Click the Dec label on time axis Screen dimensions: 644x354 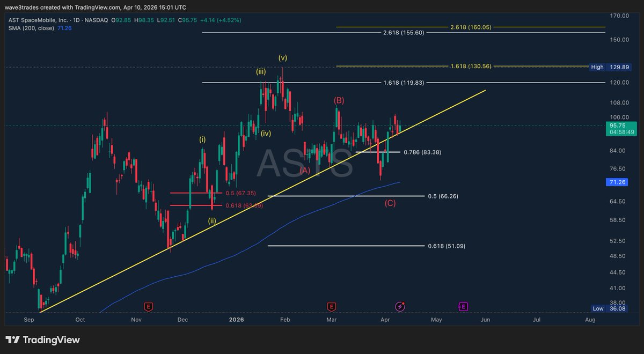point(183,320)
